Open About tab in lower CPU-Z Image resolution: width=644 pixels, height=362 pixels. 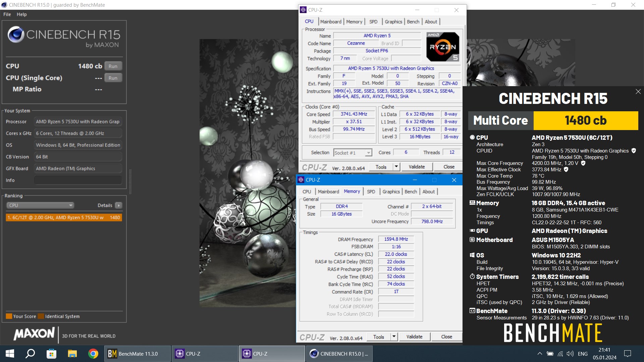pyautogui.click(x=429, y=192)
